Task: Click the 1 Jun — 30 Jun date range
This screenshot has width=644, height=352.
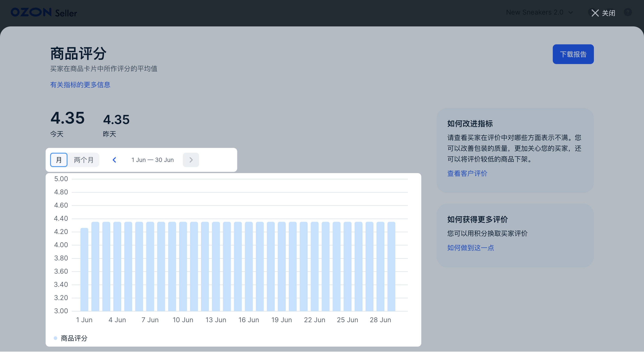Action: pyautogui.click(x=153, y=160)
